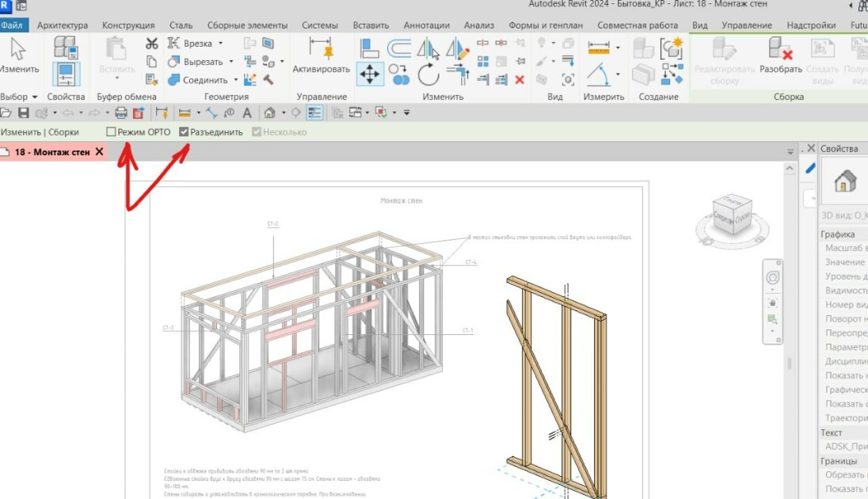868x499 pixels.
Task: Click the Rotate tool icon
Action: click(428, 74)
